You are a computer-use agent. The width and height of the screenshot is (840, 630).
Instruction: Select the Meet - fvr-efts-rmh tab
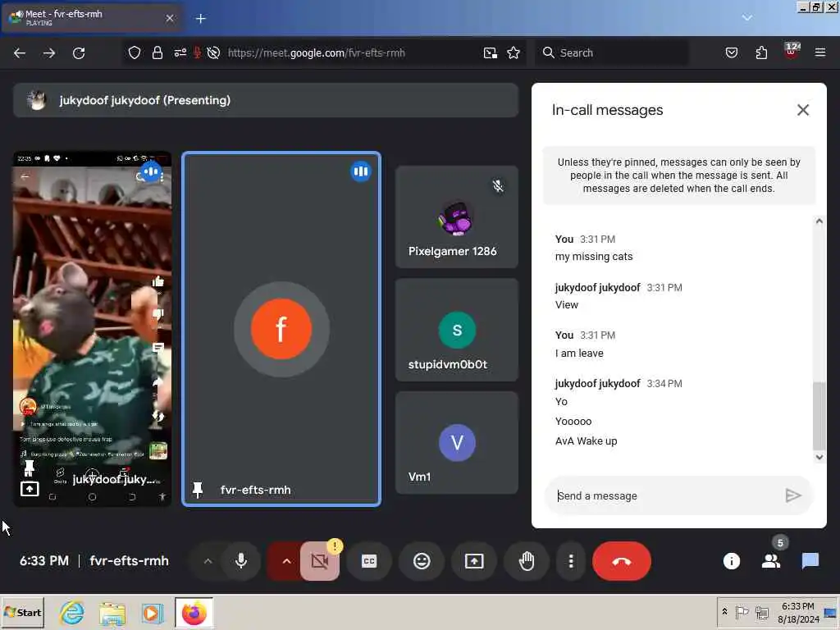point(92,18)
